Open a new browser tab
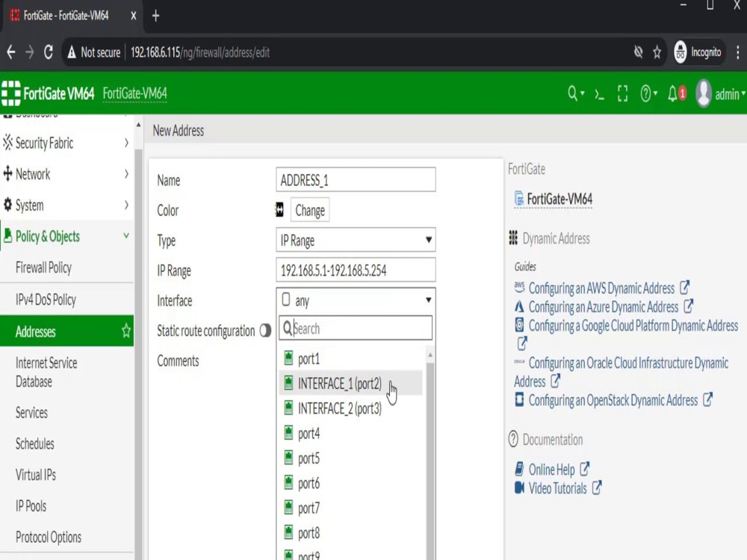The width and height of the screenshot is (747, 560). coord(156,16)
